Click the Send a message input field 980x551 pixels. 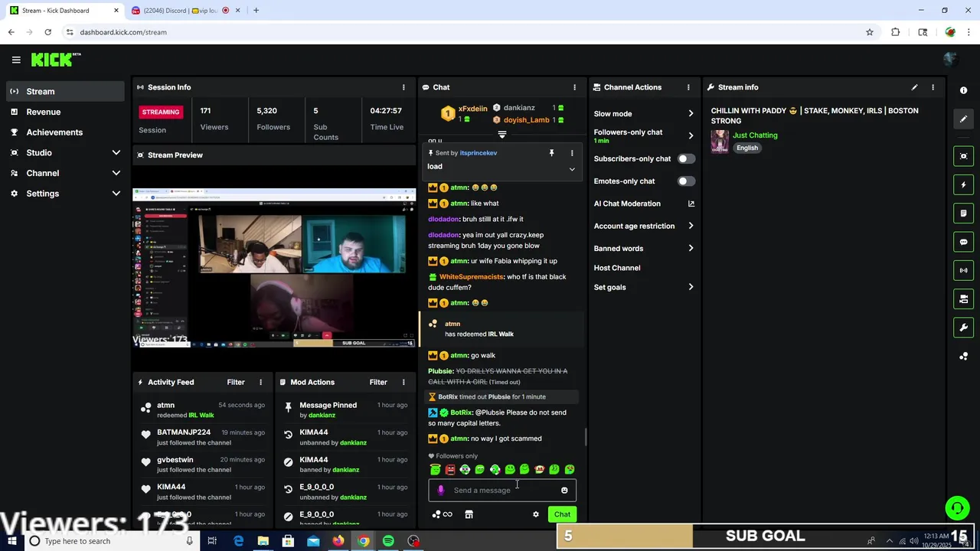tap(502, 491)
